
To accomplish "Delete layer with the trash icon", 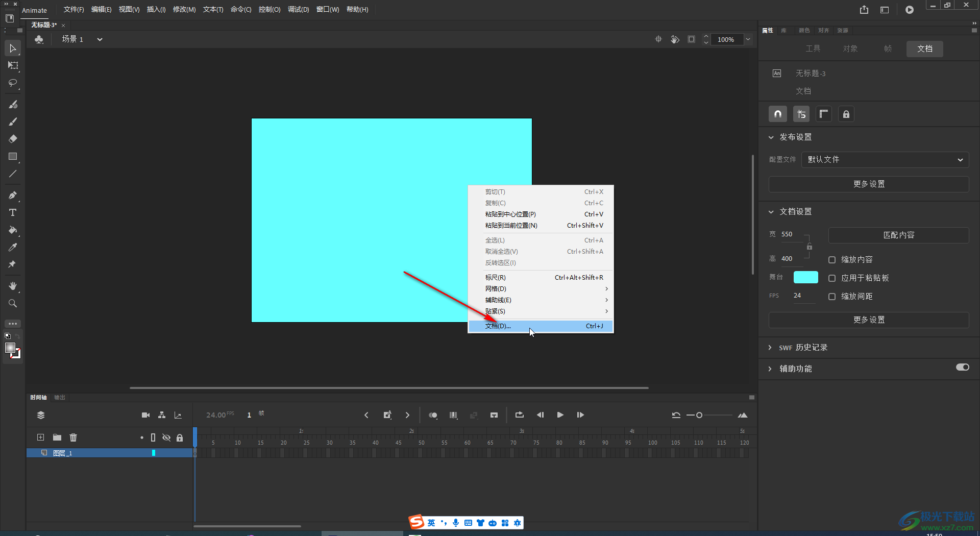I will (73, 437).
